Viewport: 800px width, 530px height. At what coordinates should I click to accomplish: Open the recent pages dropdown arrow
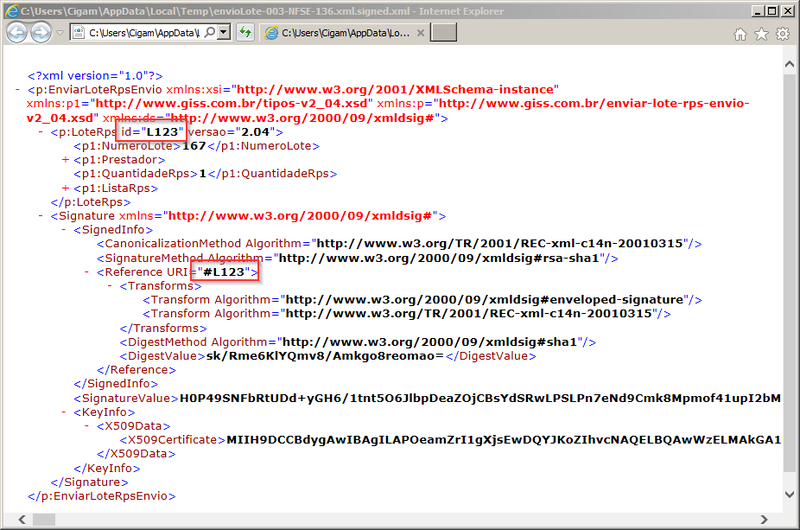60,33
